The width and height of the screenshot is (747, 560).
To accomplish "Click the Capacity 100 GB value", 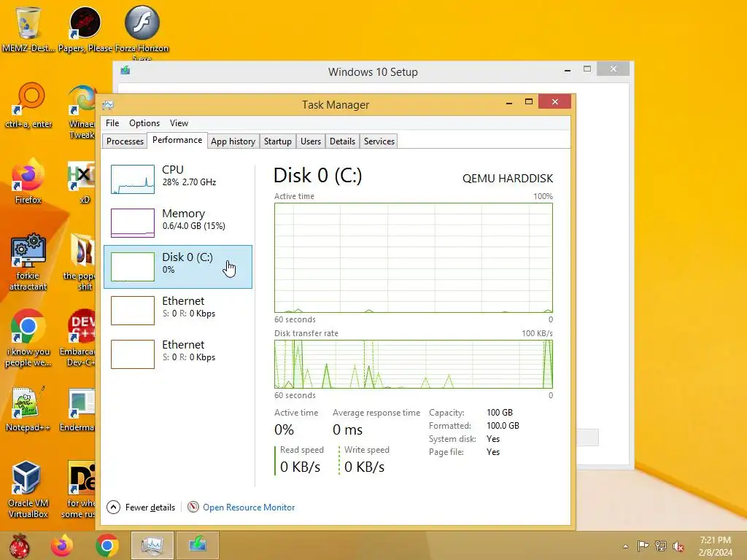I will [x=500, y=413].
